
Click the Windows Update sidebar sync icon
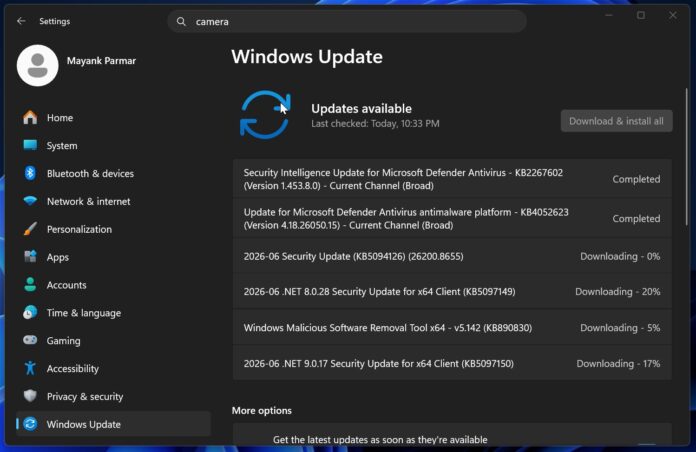click(x=30, y=424)
